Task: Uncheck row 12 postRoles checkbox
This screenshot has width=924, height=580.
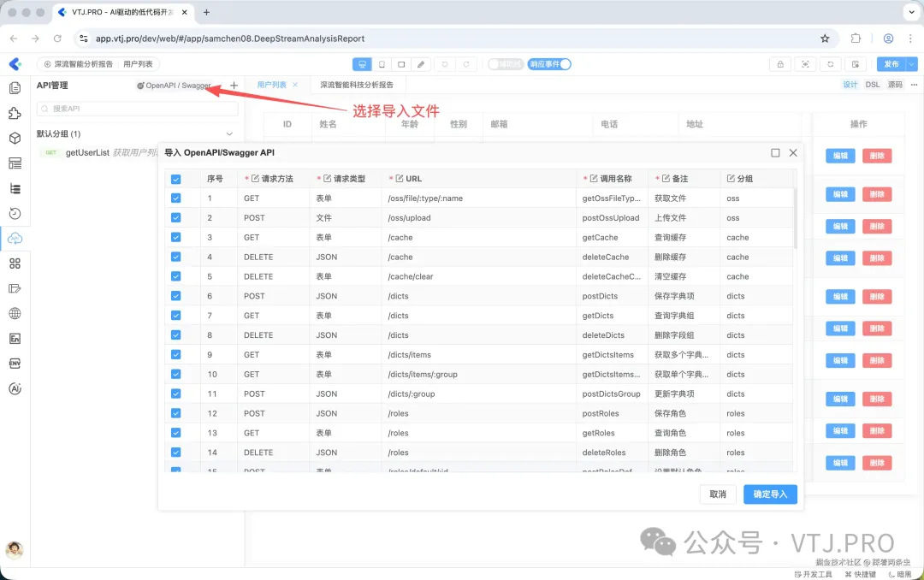Action: 175,413
